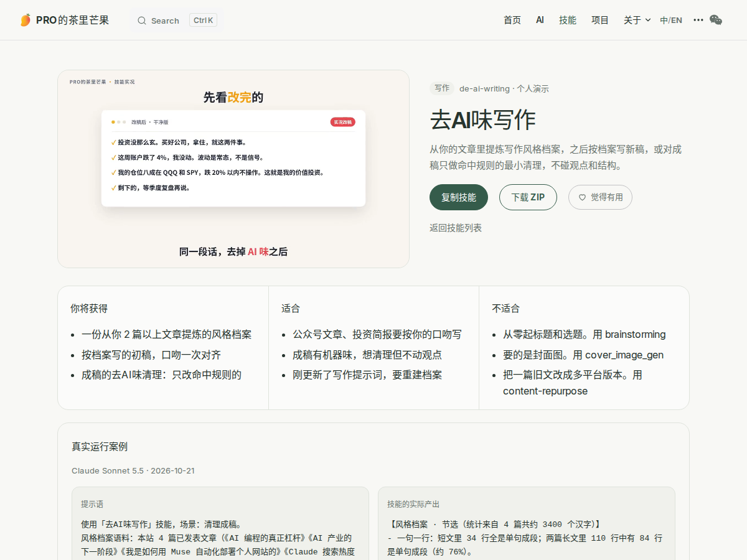Open the 项目 nav item
747x560 pixels.
600,20
